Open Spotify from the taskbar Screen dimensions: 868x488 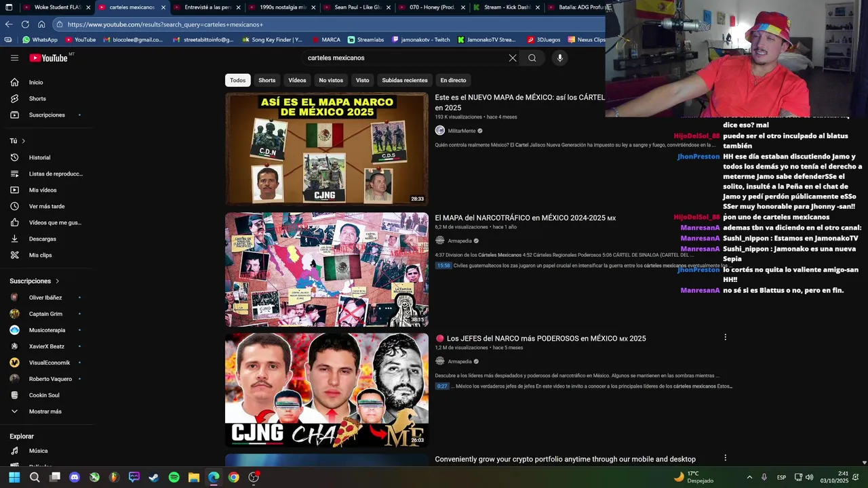(x=174, y=477)
